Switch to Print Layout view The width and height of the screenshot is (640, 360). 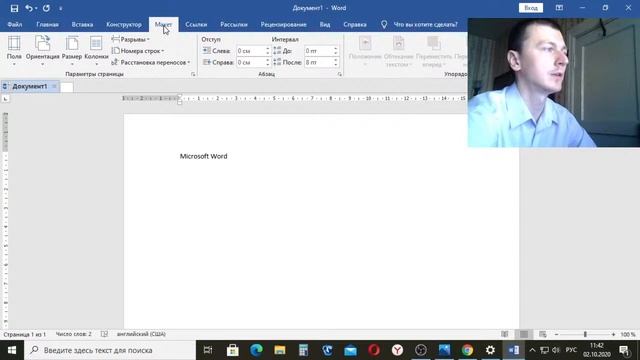point(524,334)
